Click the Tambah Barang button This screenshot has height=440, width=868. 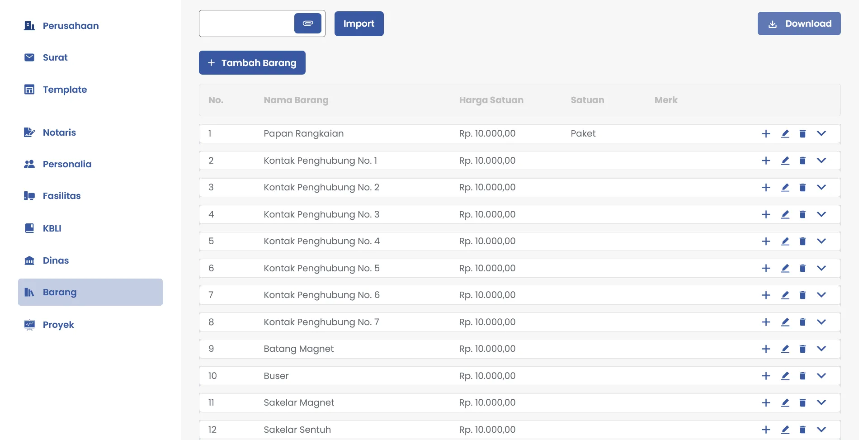click(252, 63)
